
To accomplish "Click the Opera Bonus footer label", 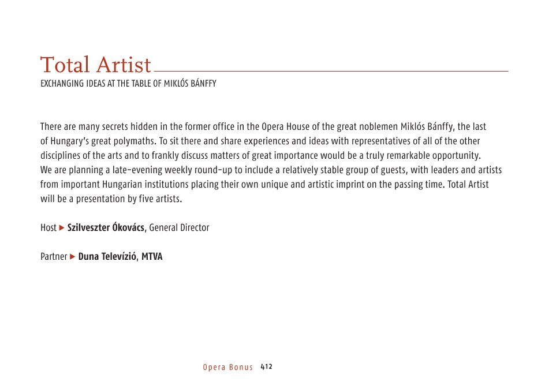I will tap(228, 367).
